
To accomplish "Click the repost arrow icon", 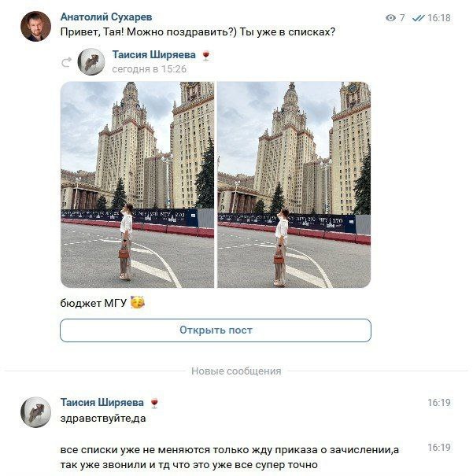I will coord(66,62).
